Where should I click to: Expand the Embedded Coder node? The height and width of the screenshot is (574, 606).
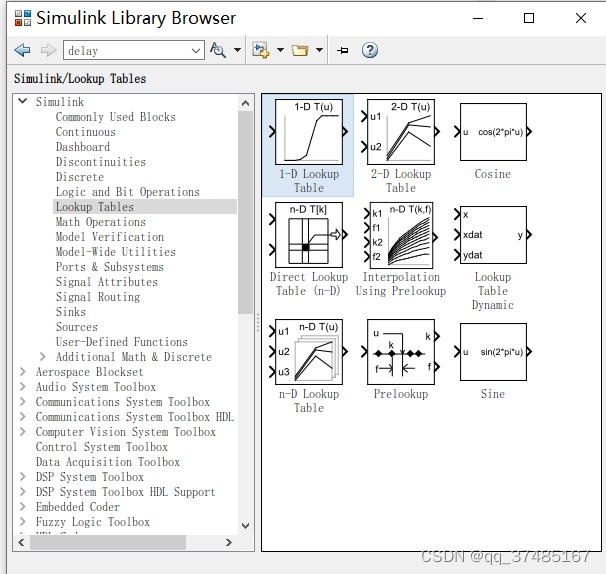coord(23,506)
